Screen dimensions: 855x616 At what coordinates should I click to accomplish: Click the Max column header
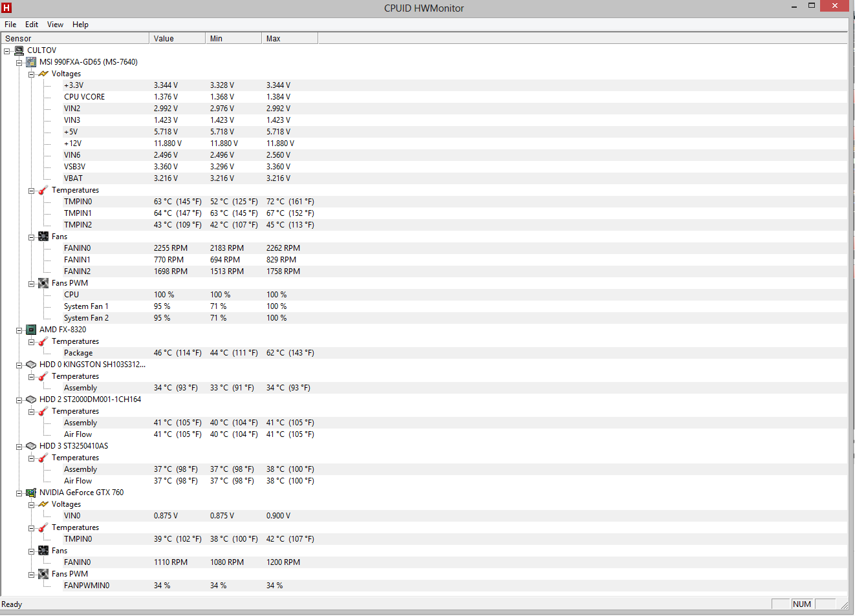290,38
